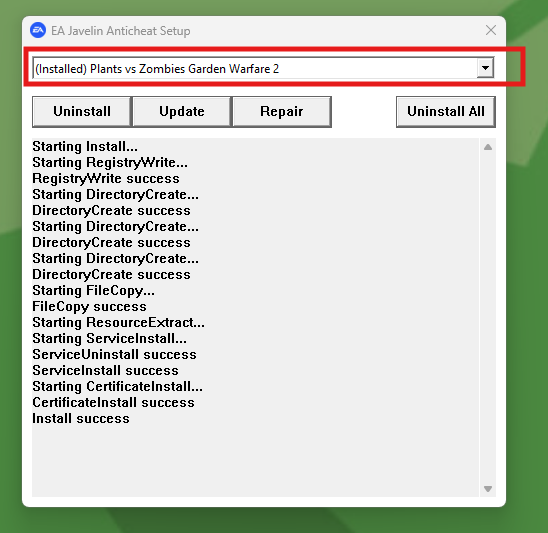The height and width of the screenshot is (533, 548).
Task: Click the EA logo icon in title bar
Action: click(38, 30)
